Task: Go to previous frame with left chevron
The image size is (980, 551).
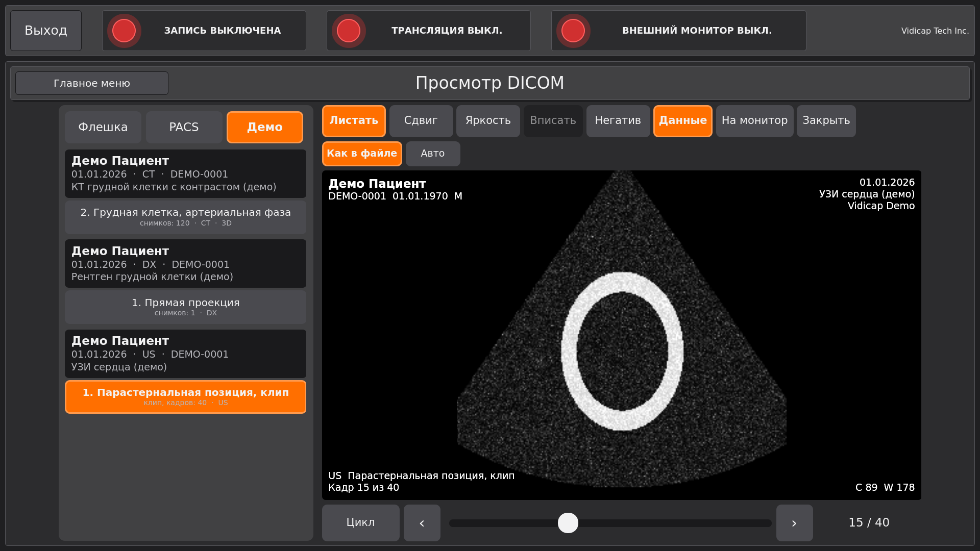Action: click(422, 523)
